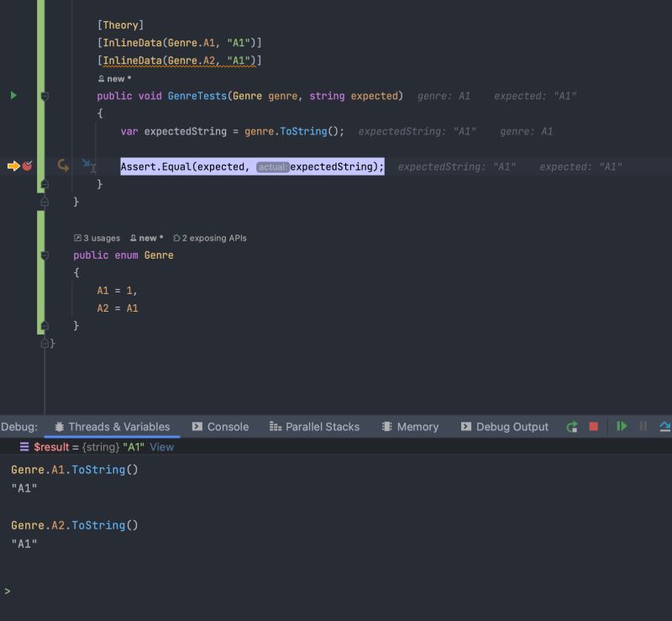672x621 pixels.
Task: Switch to the Console tab
Action: 220,427
